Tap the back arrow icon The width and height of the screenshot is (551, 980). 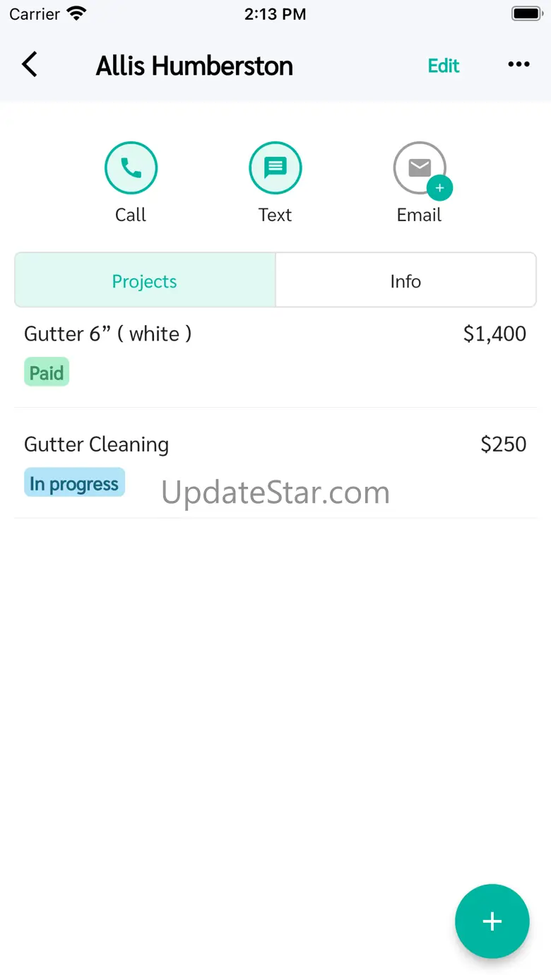coord(30,65)
